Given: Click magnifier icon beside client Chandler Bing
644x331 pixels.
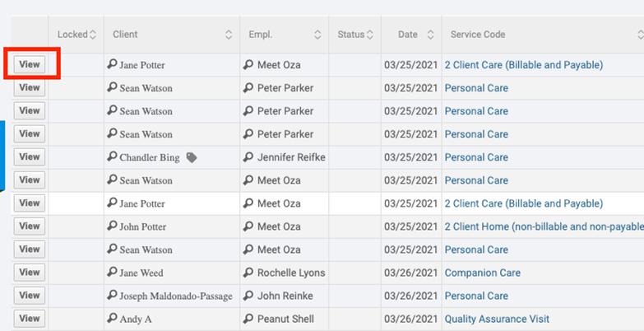Looking at the screenshot, I should click(x=113, y=157).
